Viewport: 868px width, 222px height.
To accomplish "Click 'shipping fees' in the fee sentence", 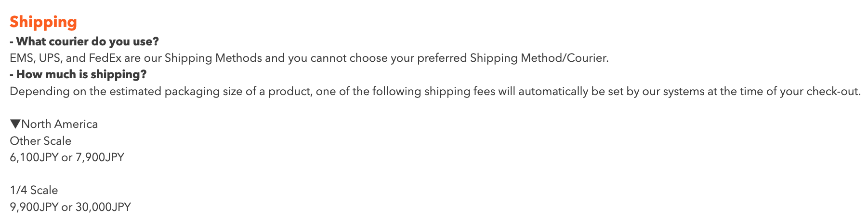I will [459, 91].
